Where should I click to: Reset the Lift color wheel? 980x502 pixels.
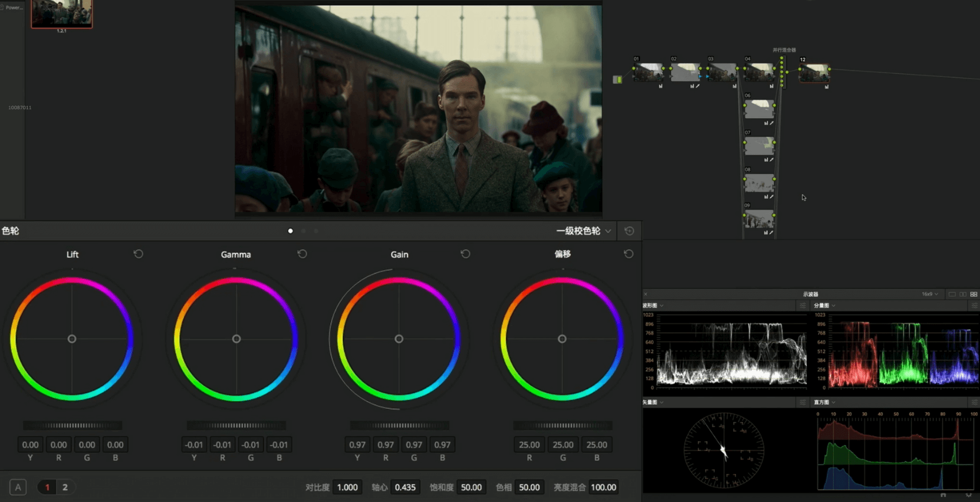coord(138,254)
